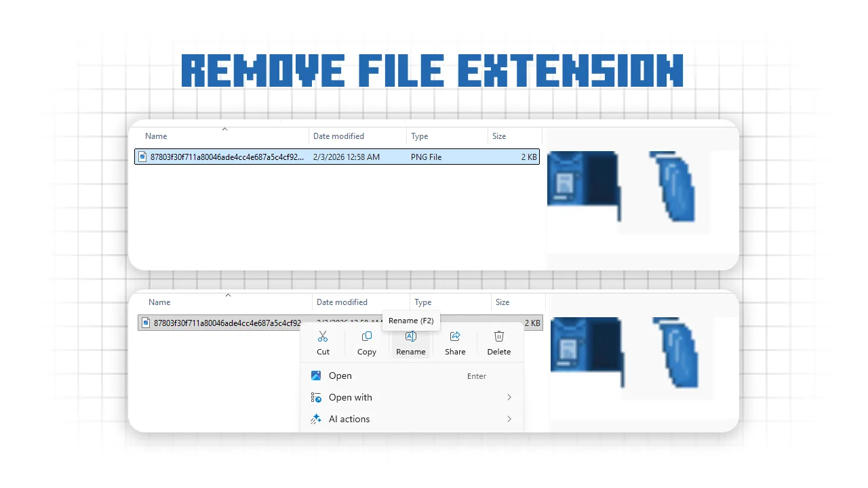The image size is (868, 488).
Task: Click the image icon next to Open
Action: click(x=315, y=375)
